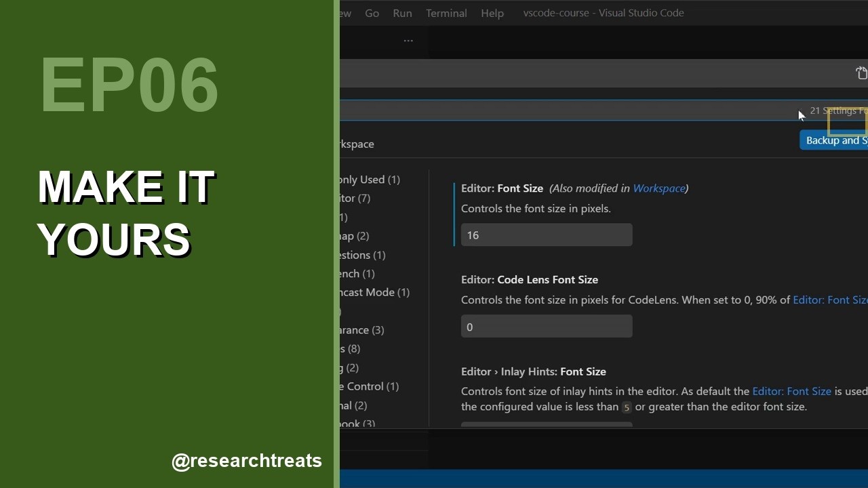Open the Editor: Font Size link in Inlay Hints description

click(x=791, y=391)
